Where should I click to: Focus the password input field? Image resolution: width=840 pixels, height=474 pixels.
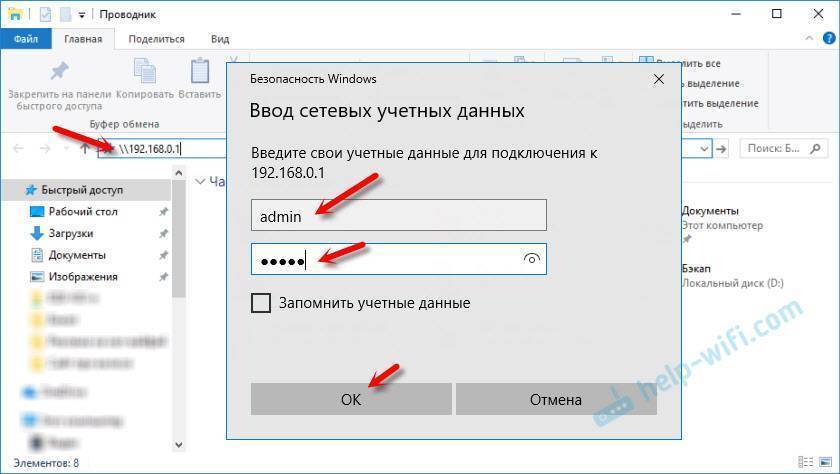399,259
